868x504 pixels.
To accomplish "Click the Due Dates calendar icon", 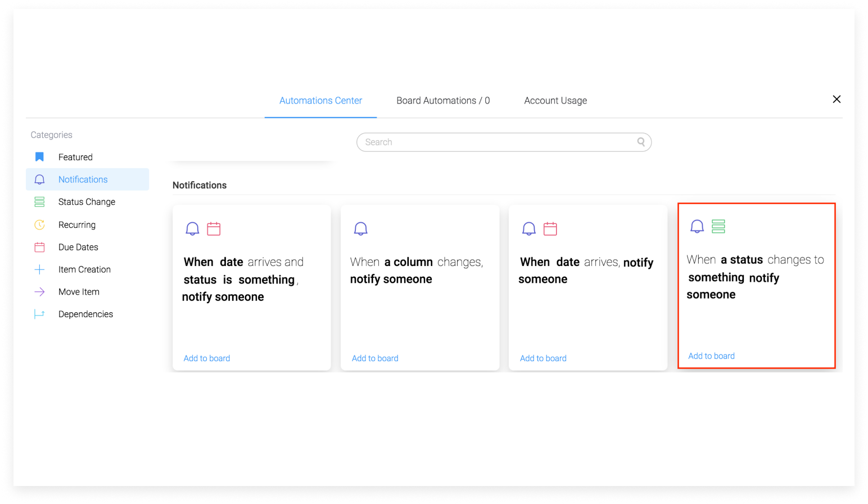I will click(39, 247).
